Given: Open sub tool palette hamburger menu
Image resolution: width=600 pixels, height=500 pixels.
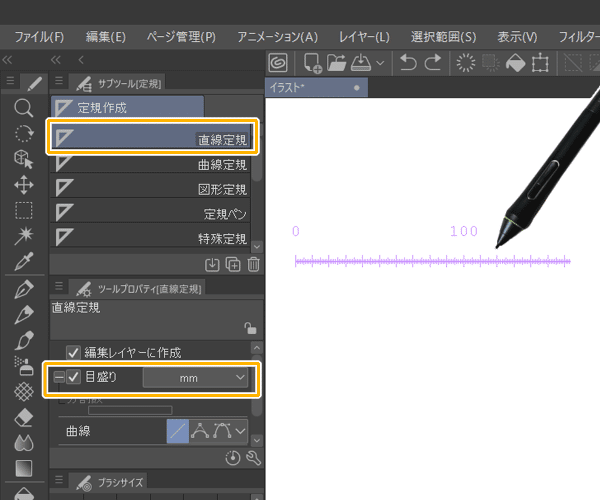Looking at the screenshot, I should click(59, 81).
